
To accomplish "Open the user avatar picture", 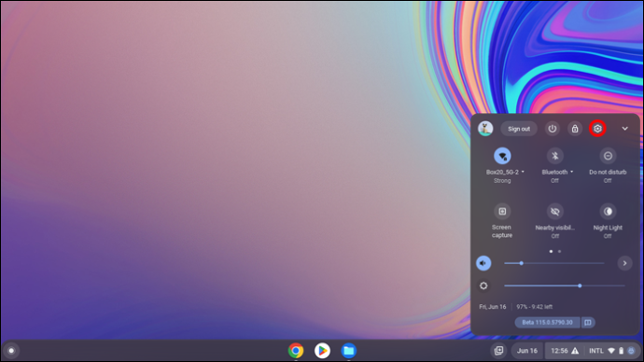I will coord(485,129).
